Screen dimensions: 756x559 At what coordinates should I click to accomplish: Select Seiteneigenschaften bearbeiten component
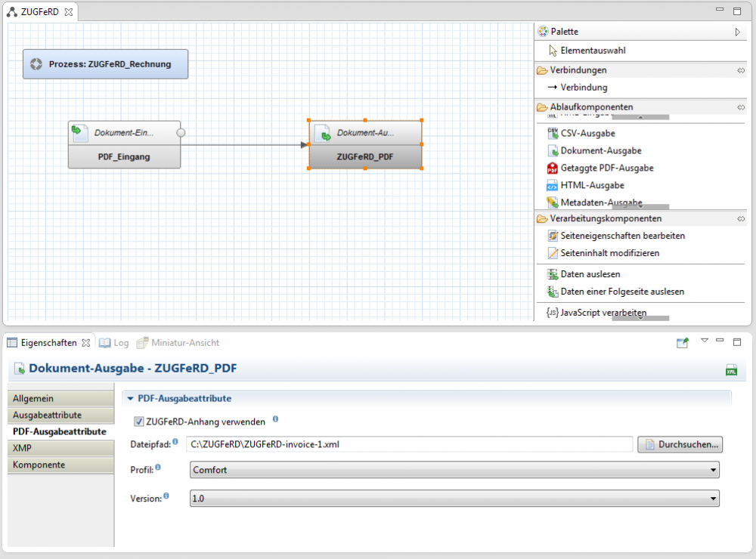pos(622,236)
